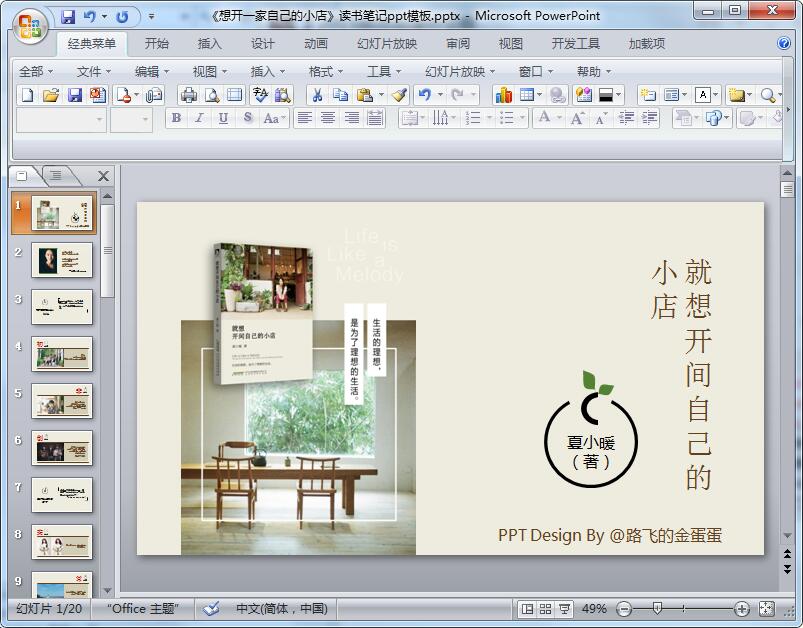Image resolution: width=803 pixels, height=628 pixels.
Task: Increase font size
Action: click(577, 118)
